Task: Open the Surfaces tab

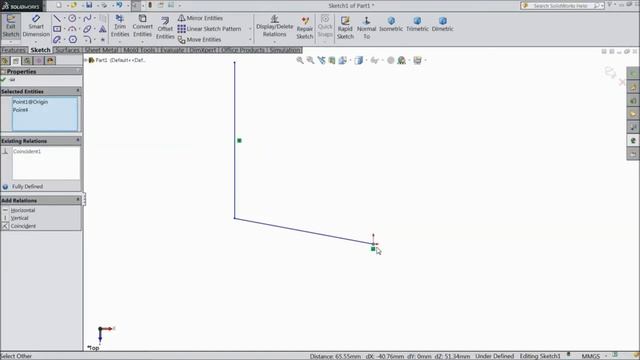Action: pos(67,50)
